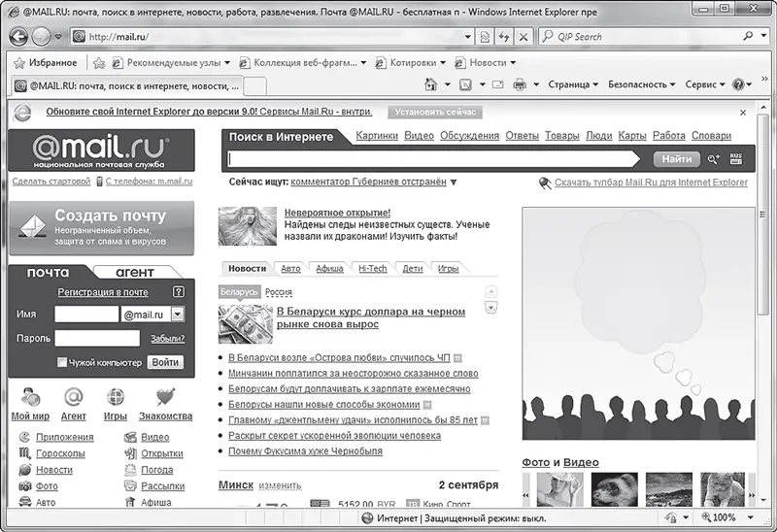This screenshot has height=532, width=777.
Task: Open the Страница menu dropdown
Action: [x=573, y=84]
